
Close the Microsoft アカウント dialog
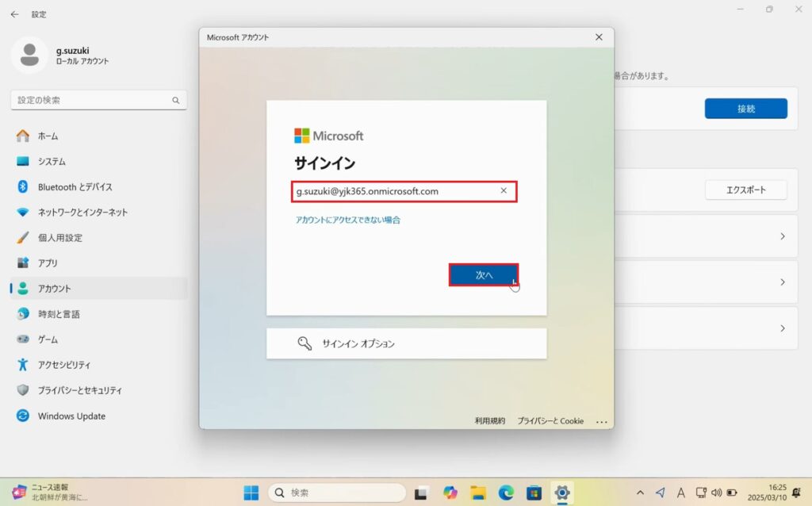tap(599, 37)
